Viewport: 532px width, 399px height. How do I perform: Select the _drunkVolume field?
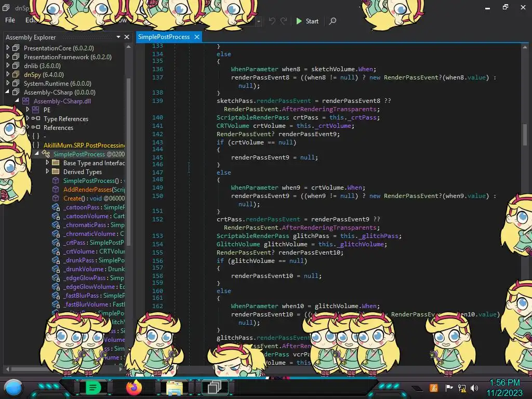click(x=94, y=269)
